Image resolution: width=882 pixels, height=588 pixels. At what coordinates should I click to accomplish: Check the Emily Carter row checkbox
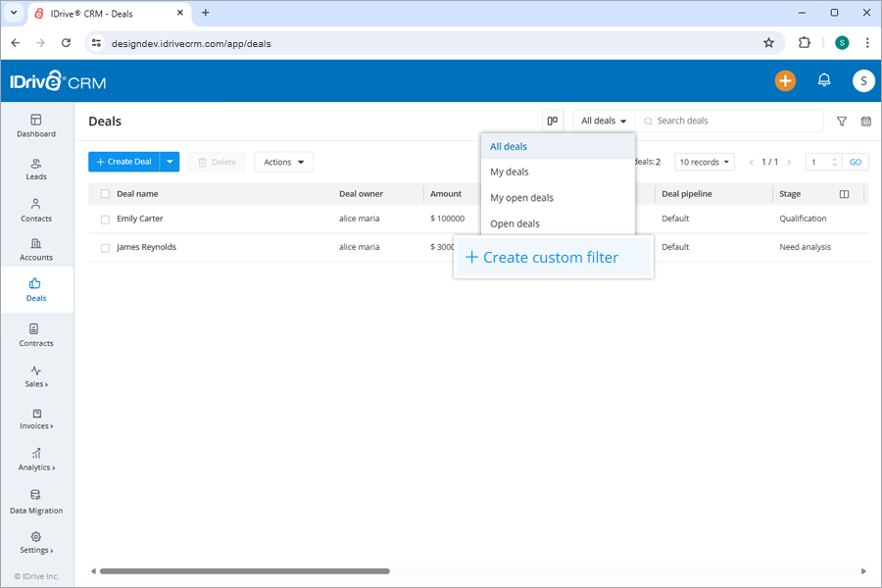105,218
